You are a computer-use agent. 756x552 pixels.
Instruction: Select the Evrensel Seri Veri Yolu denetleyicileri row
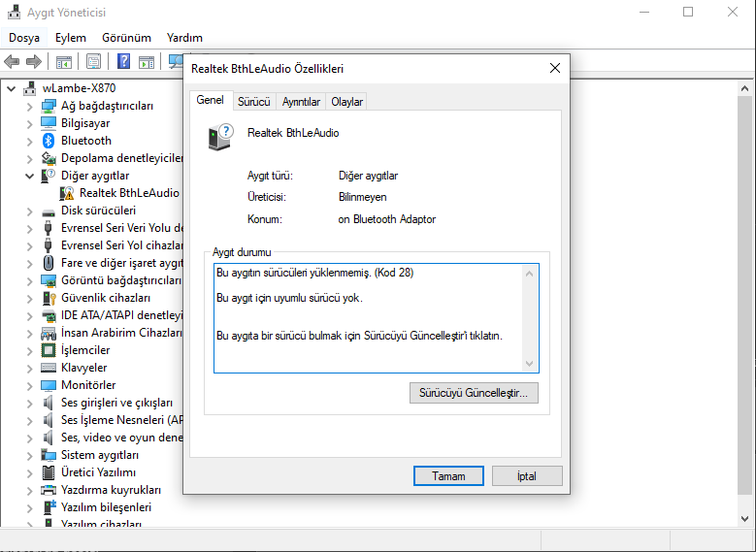coord(112,228)
